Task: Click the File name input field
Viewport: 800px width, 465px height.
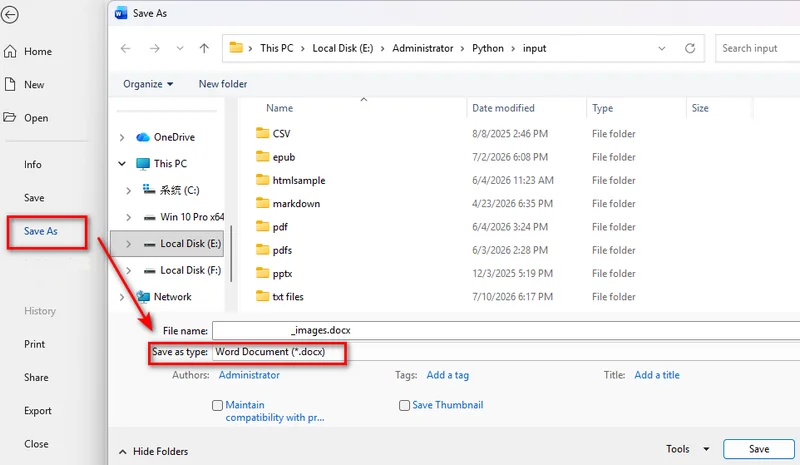Action: [506, 330]
